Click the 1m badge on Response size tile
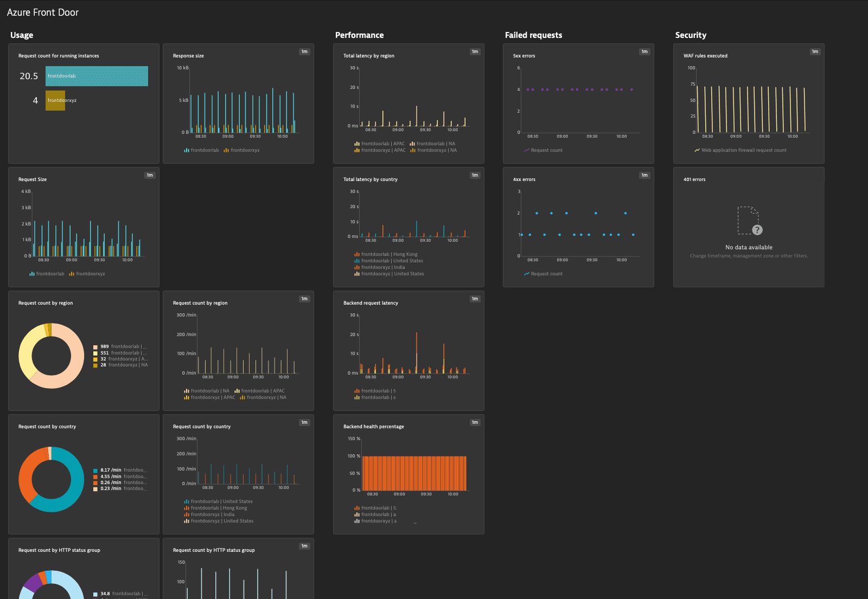The image size is (868, 599). click(x=304, y=51)
